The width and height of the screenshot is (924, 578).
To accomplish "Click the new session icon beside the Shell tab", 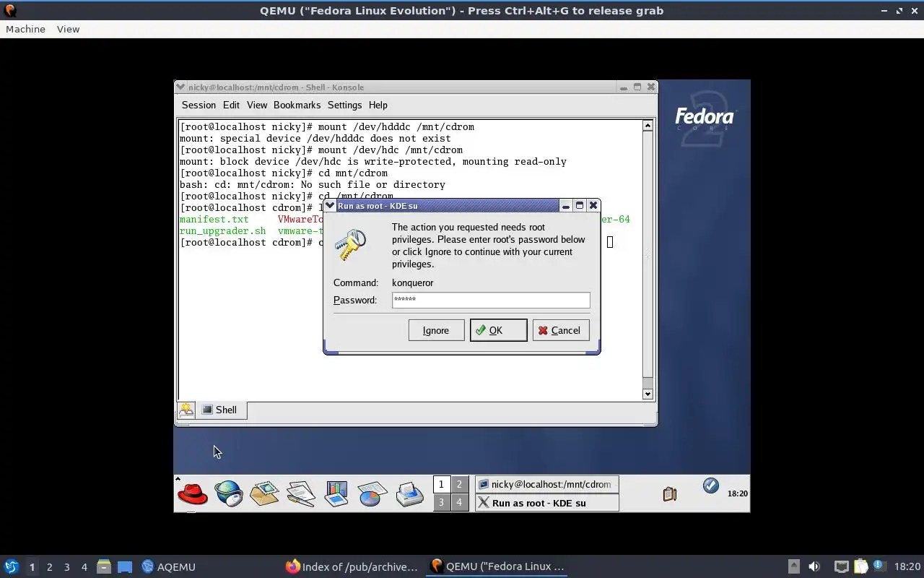I will click(x=186, y=410).
